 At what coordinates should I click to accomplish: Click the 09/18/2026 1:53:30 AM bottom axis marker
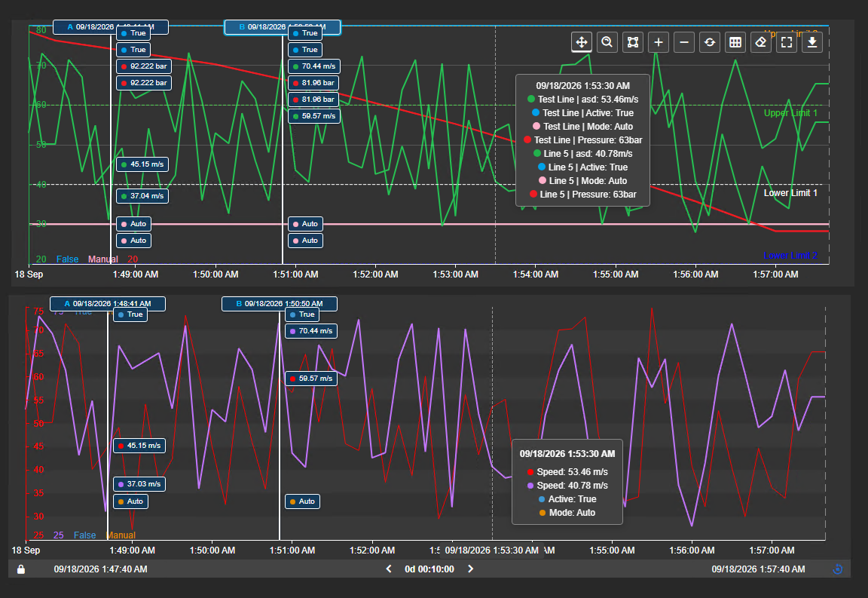(491, 550)
